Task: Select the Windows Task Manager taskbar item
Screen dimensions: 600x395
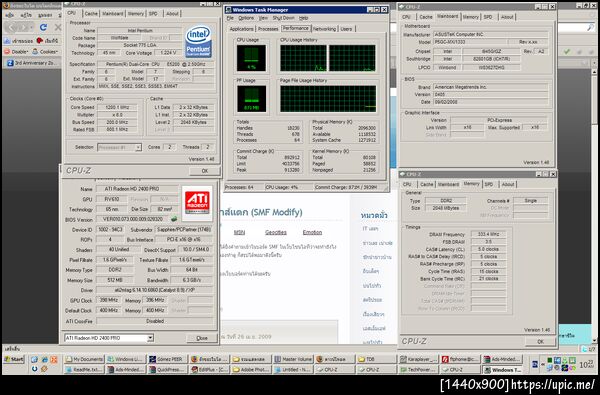Action: (x=502, y=370)
